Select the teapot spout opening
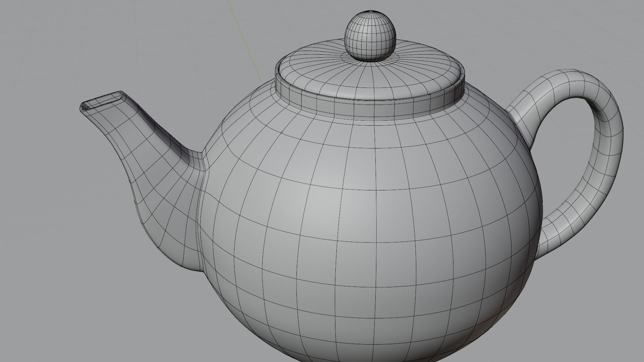Viewport: 644px width, 362px height. 102,101
